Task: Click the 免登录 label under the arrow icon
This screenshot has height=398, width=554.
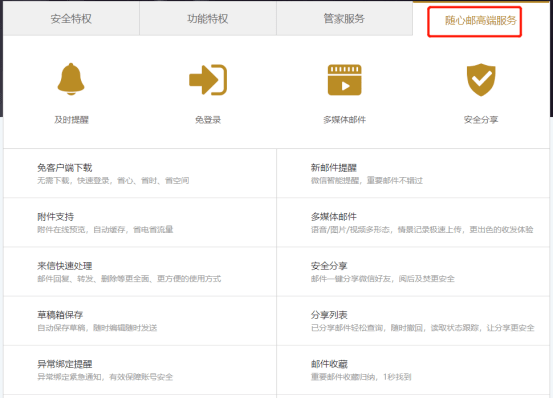Action: pyautogui.click(x=208, y=120)
